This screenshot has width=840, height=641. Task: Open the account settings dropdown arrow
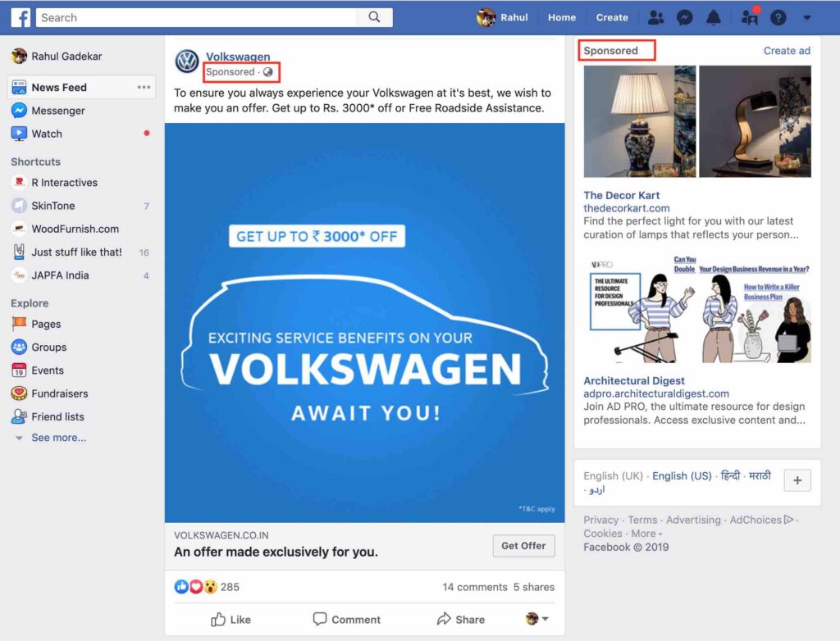(x=806, y=17)
